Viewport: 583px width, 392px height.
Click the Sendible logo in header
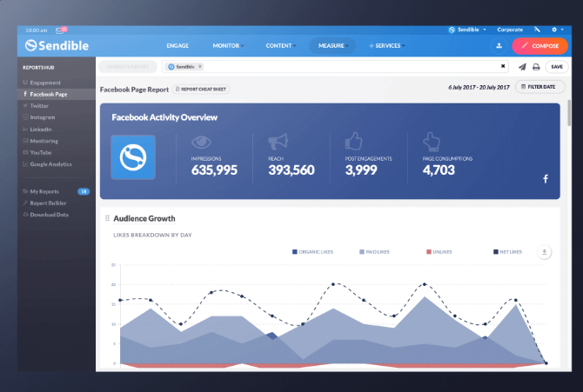click(55, 45)
